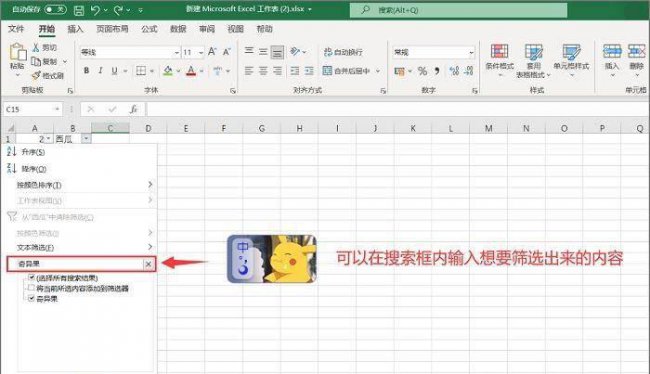Open Format as Table (套用表格格式) dropdown
This screenshot has height=374, width=650.
[534, 61]
